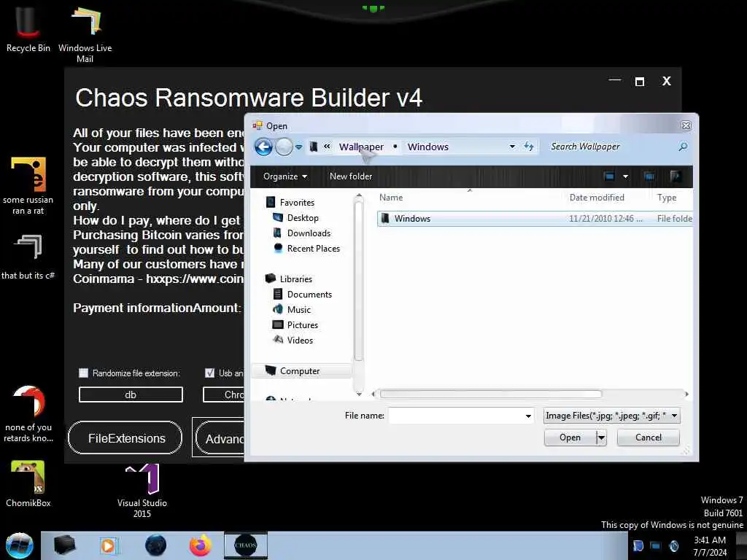Open the Image Files type filter dropdown
This screenshot has height=560, width=747.
(x=611, y=416)
